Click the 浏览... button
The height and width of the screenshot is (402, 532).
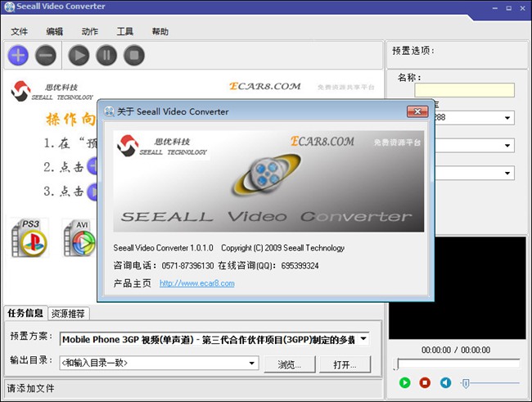tap(290, 364)
